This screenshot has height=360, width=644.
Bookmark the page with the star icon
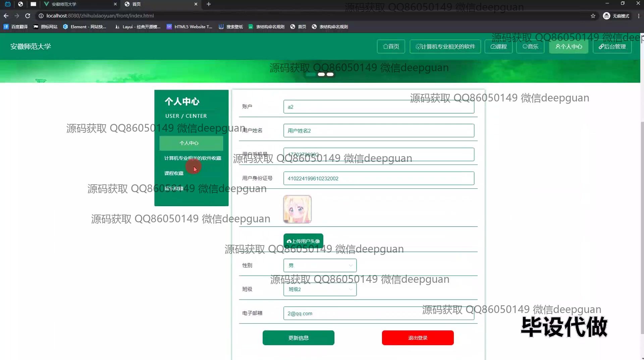point(593,15)
